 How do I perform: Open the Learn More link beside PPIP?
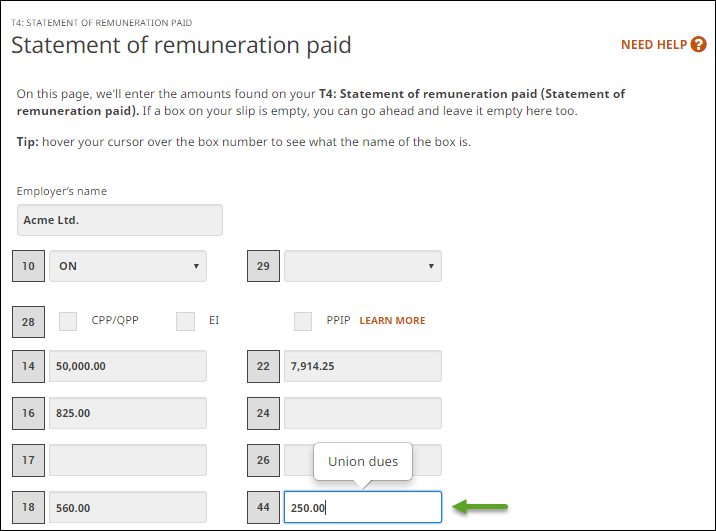(x=392, y=321)
